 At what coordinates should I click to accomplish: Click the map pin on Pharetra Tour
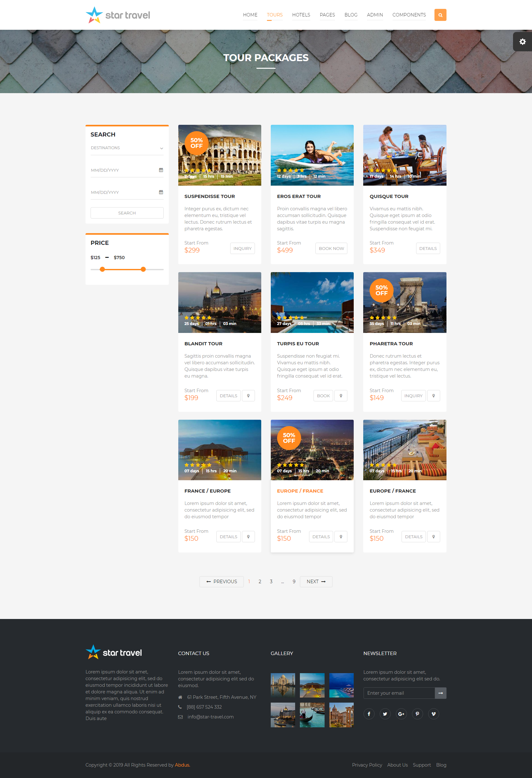point(433,396)
